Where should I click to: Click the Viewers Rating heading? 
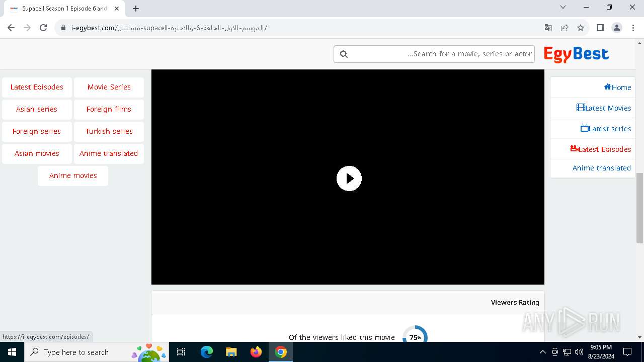pos(515,302)
